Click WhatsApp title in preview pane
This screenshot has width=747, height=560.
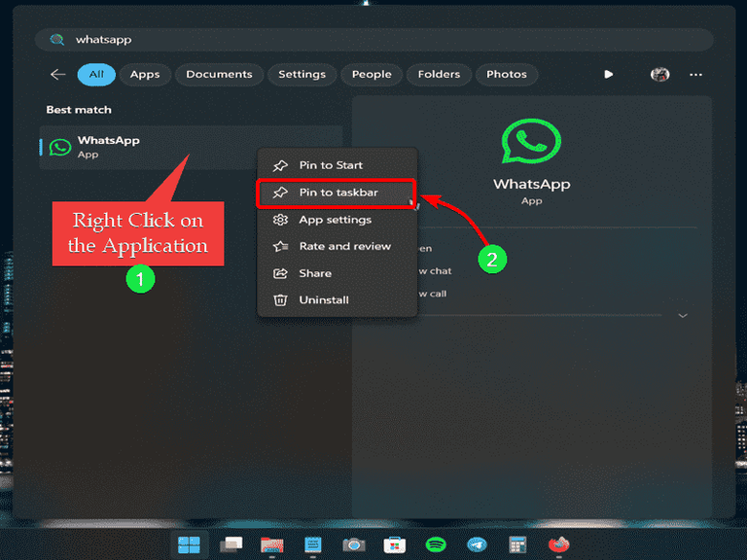coord(532,184)
